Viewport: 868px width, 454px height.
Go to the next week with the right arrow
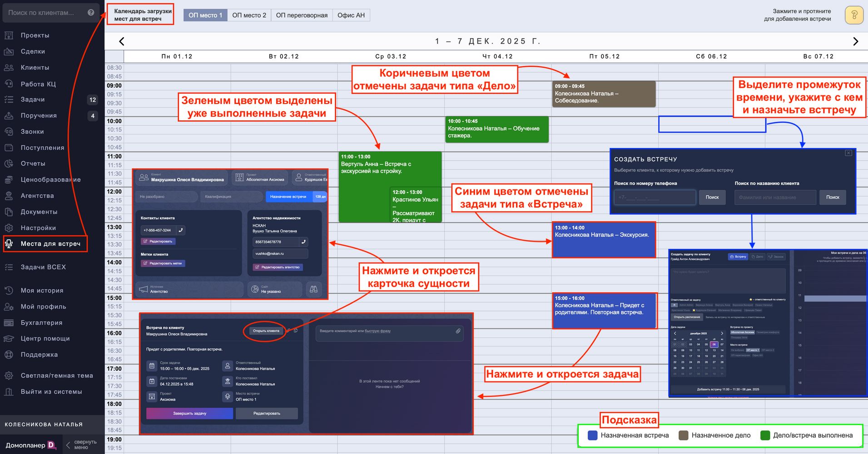[x=856, y=41]
